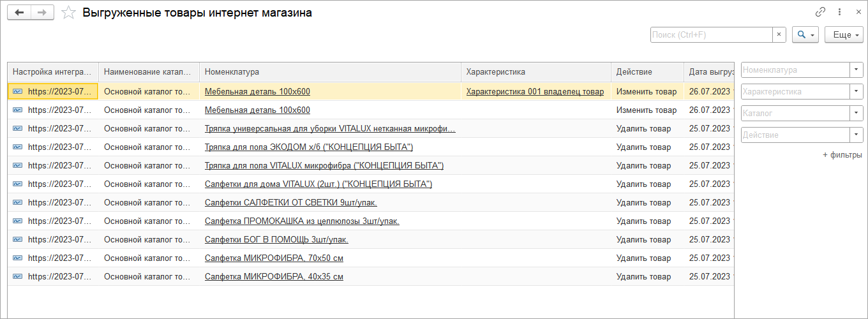This screenshot has height=319, width=868.
Task: Sort by the Номенклатура column header
Action: click(330, 72)
